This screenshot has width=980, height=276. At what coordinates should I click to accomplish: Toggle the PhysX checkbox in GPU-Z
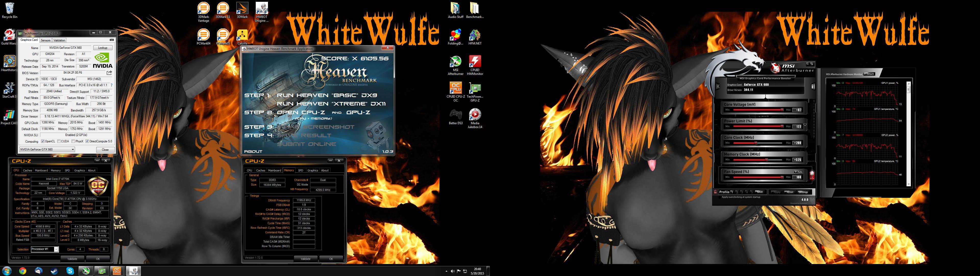[73, 141]
